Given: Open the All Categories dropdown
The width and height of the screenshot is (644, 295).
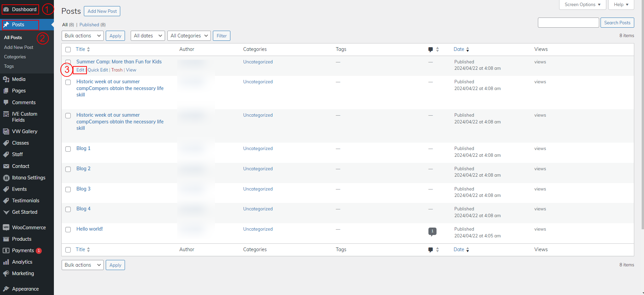Looking at the screenshot, I should pyautogui.click(x=189, y=36).
